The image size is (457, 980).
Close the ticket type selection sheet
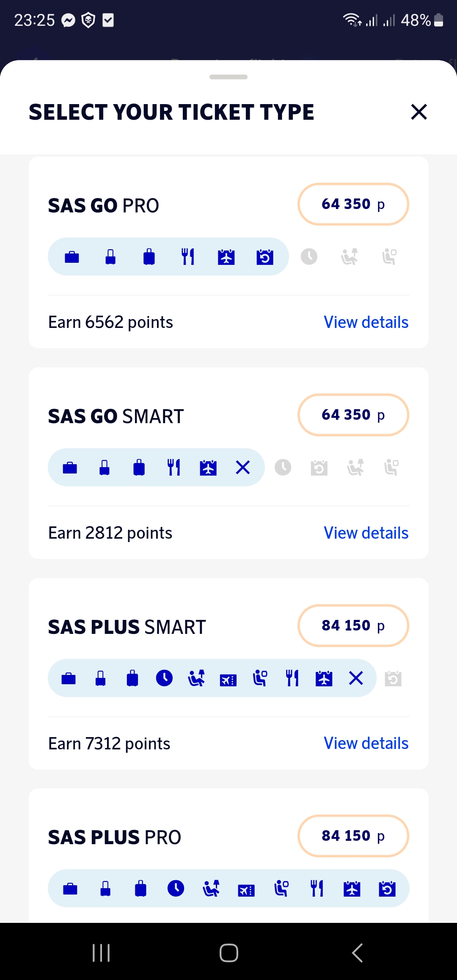tap(419, 112)
